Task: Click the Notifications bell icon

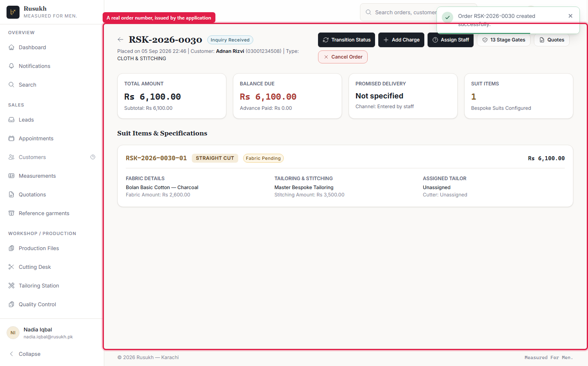Action: click(x=11, y=66)
